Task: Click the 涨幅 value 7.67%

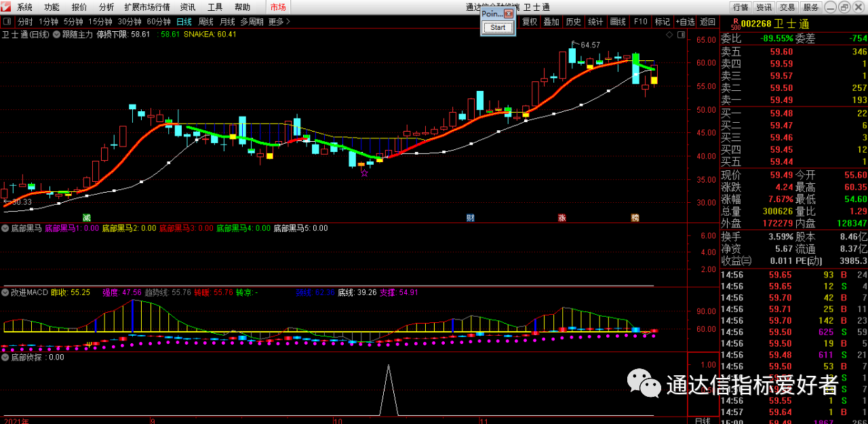Action: click(780, 199)
